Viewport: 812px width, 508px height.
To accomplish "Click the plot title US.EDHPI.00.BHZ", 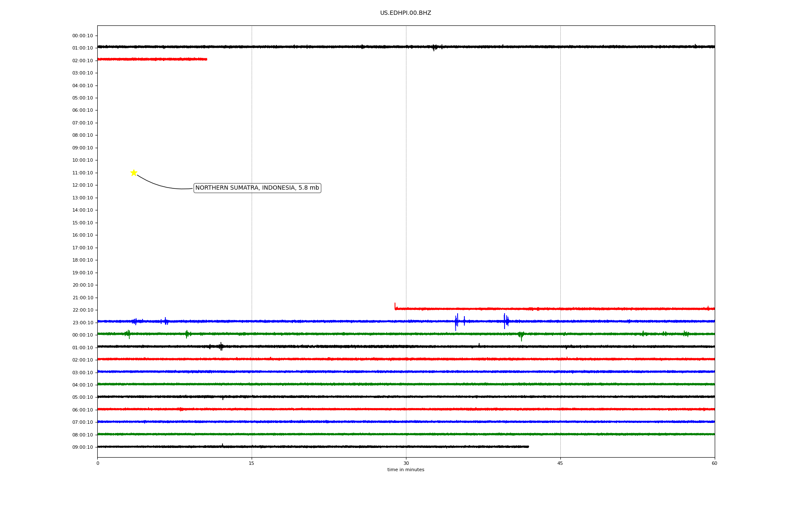I will [x=405, y=13].
